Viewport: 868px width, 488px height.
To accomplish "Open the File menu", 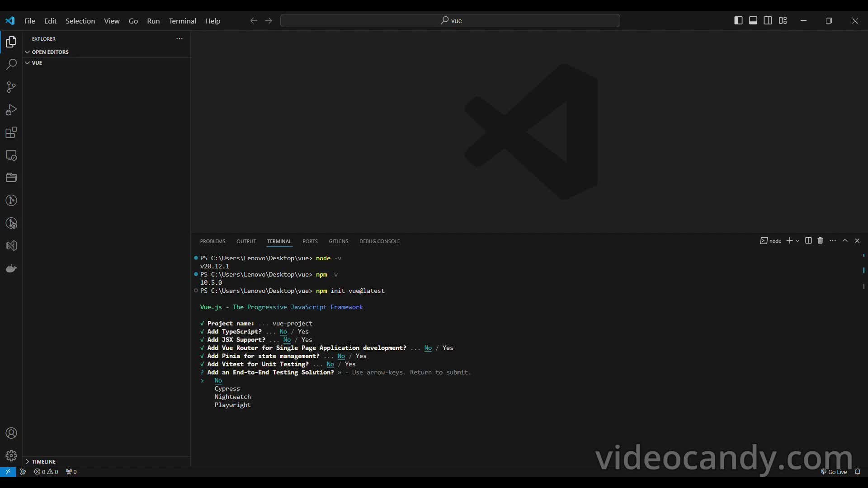I will pyautogui.click(x=30, y=21).
